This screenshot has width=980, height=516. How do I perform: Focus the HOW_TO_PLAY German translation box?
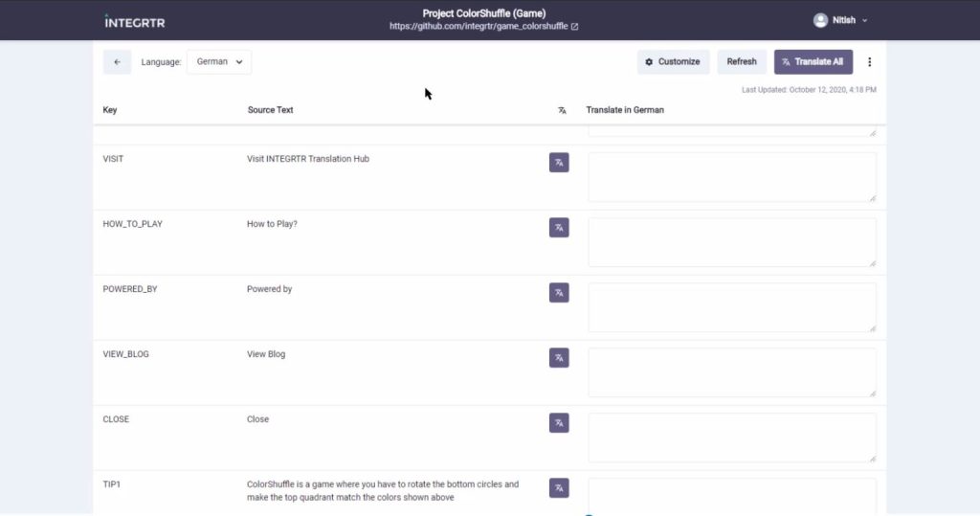pos(731,242)
